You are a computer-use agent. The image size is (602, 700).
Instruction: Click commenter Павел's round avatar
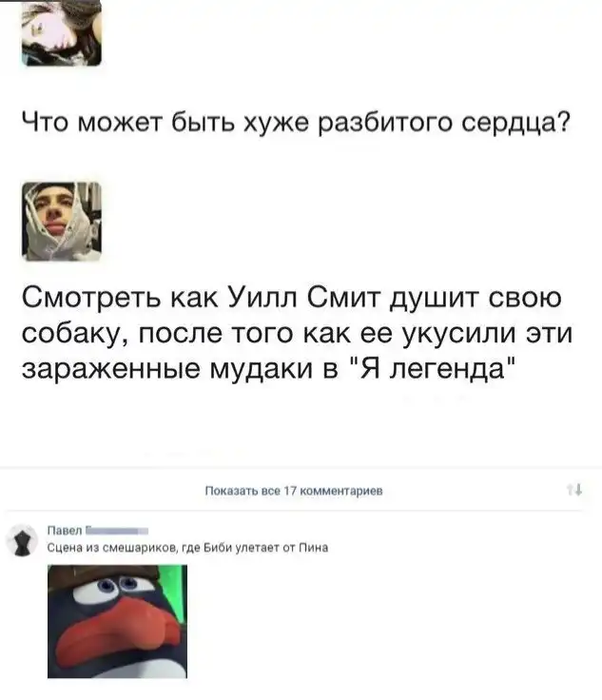(x=22, y=541)
